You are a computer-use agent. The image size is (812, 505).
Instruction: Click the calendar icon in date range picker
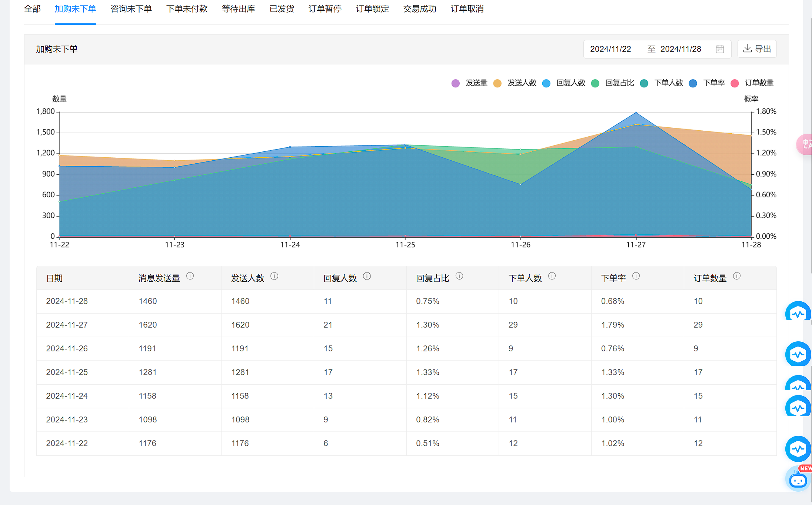pos(720,49)
